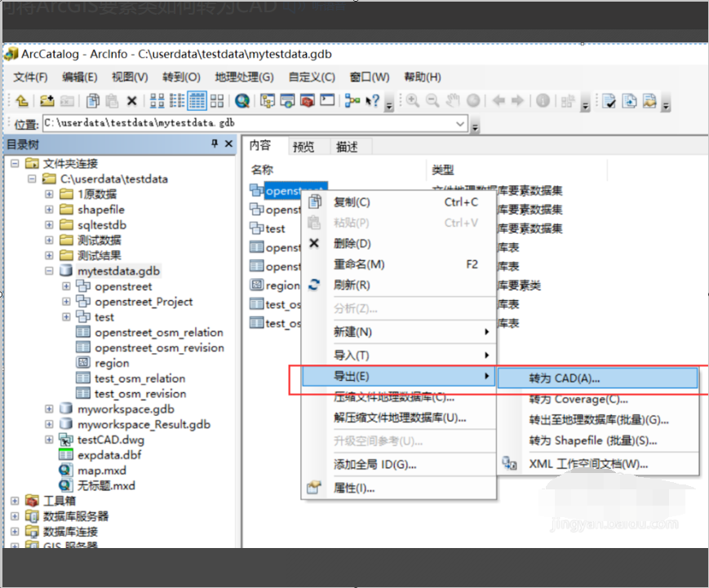The height and width of the screenshot is (588, 709).
Task: Choose 添加全局 ID(G)... menu entry
Action: click(x=398, y=465)
